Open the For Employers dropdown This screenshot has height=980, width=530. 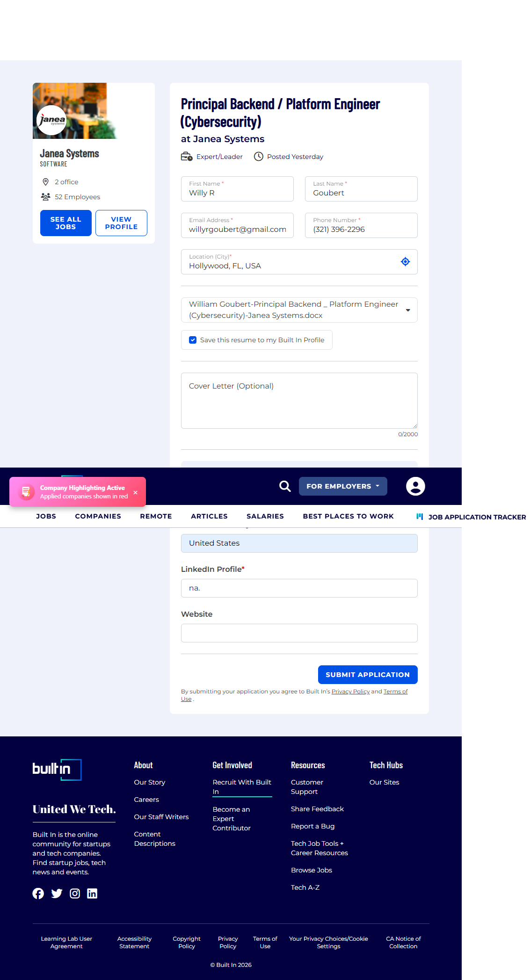343,486
